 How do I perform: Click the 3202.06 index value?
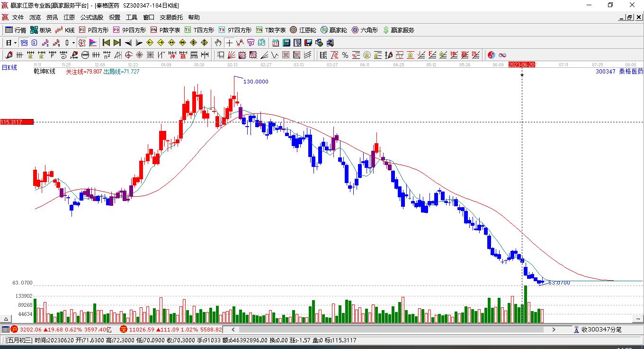pos(30,329)
